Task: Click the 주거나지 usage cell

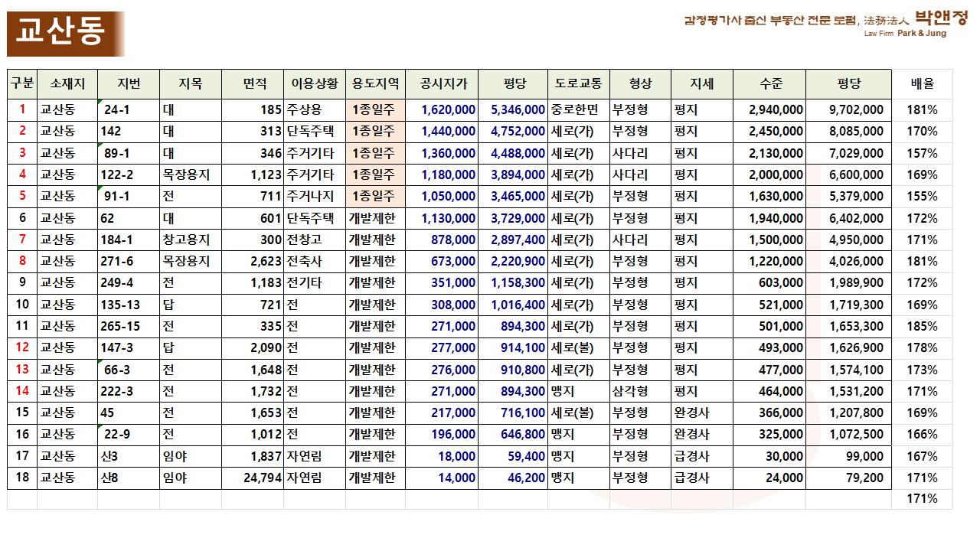Action: tap(315, 197)
